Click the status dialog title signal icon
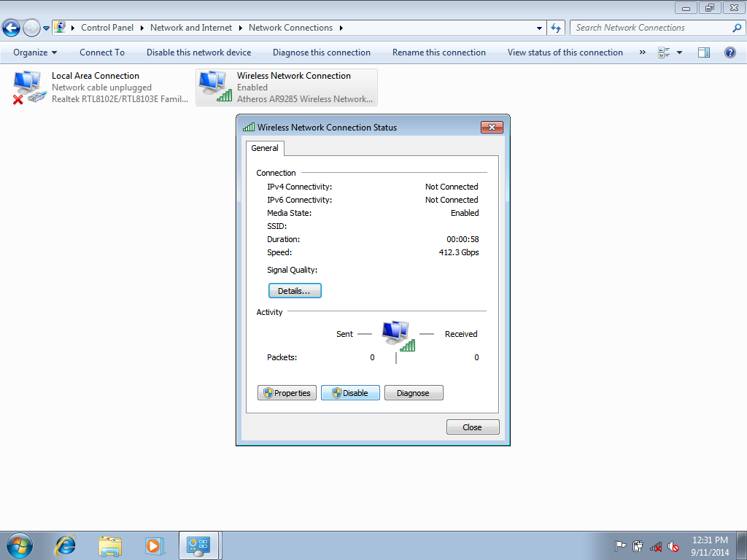The height and width of the screenshot is (560, 747). pyautogui.click(x=249, y=127)
